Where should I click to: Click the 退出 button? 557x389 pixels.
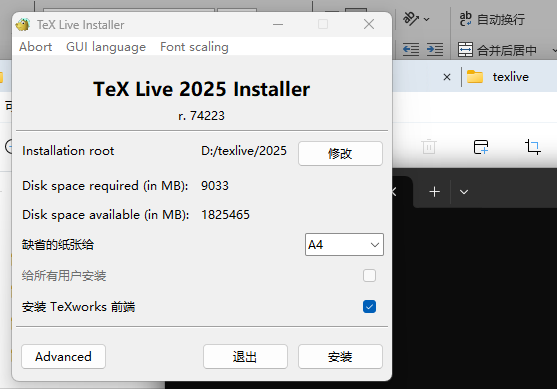245,356
